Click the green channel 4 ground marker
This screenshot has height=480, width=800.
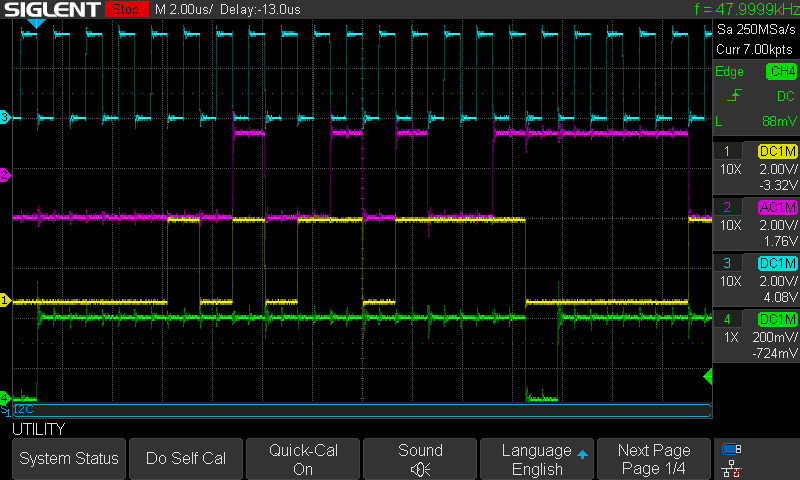click(5, 397)
